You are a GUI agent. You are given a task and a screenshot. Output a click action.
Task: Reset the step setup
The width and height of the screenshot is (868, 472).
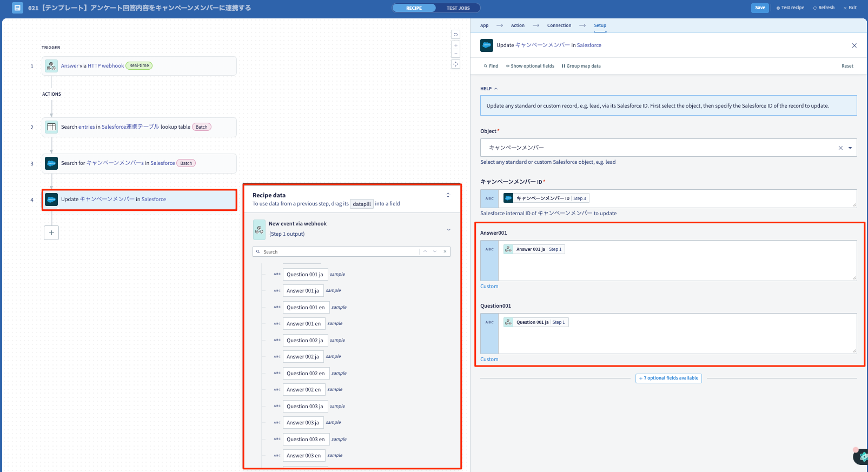(x=847, y=66)
